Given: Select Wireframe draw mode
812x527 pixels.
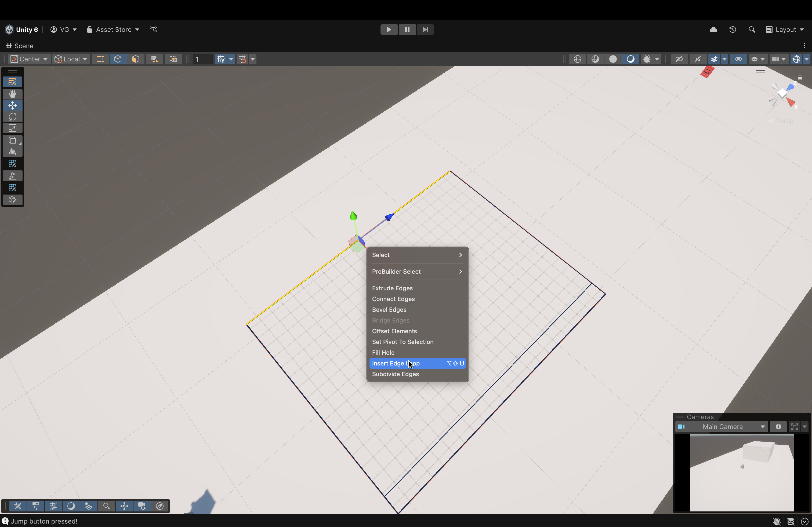Looking at the screenshot, I should [577, 59].
